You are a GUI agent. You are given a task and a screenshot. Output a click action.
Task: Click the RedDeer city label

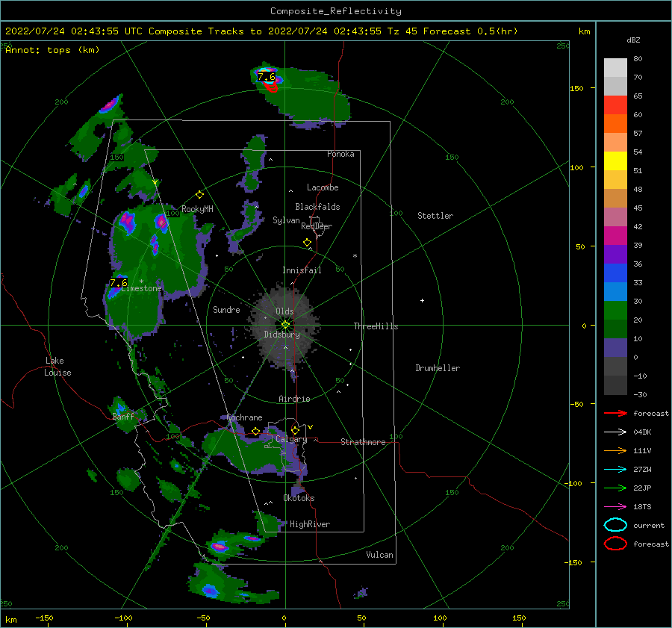pos(317,226)
